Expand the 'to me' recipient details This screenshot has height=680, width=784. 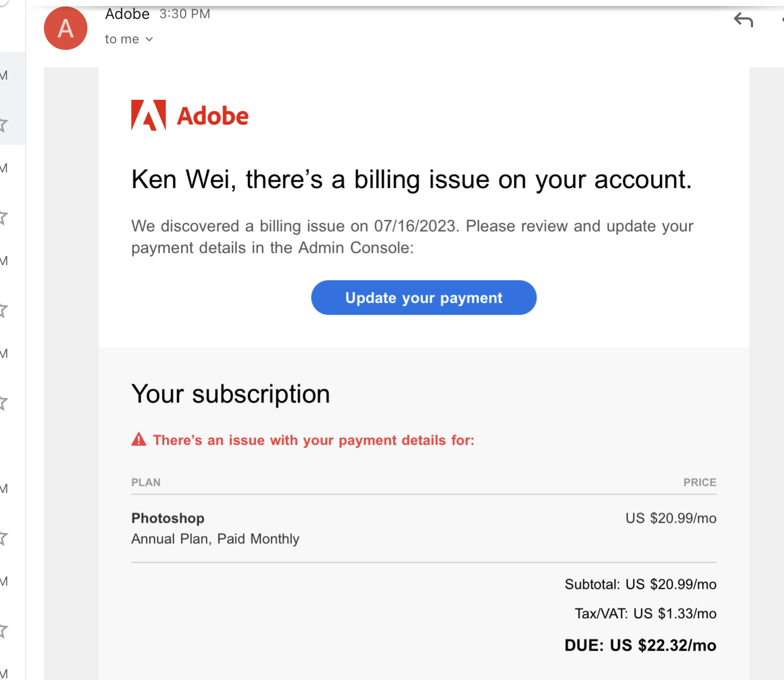129,39
